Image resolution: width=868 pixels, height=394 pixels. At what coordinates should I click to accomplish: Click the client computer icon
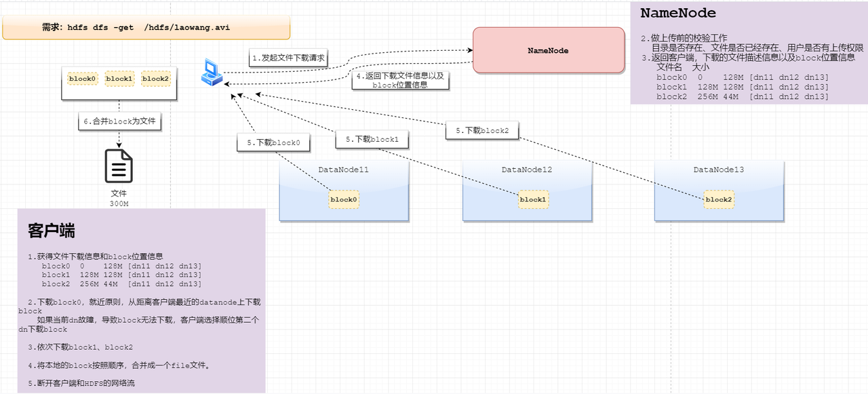pyautogui.click(x=212, y=73)
